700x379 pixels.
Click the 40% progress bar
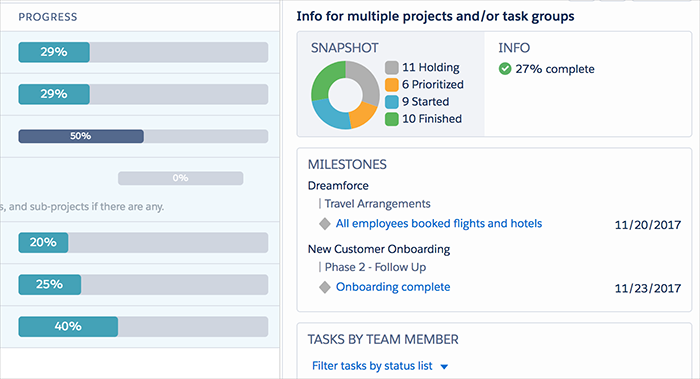click(x=143, y=326)
